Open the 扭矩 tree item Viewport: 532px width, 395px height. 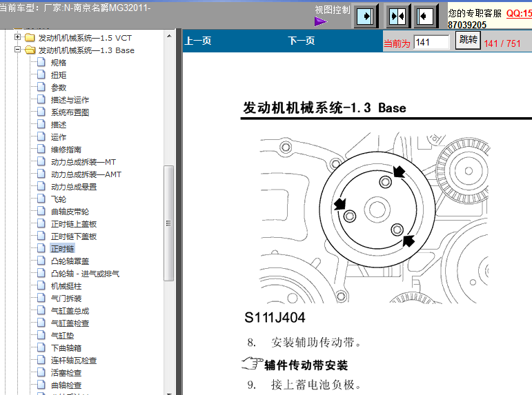click(59, 75)
